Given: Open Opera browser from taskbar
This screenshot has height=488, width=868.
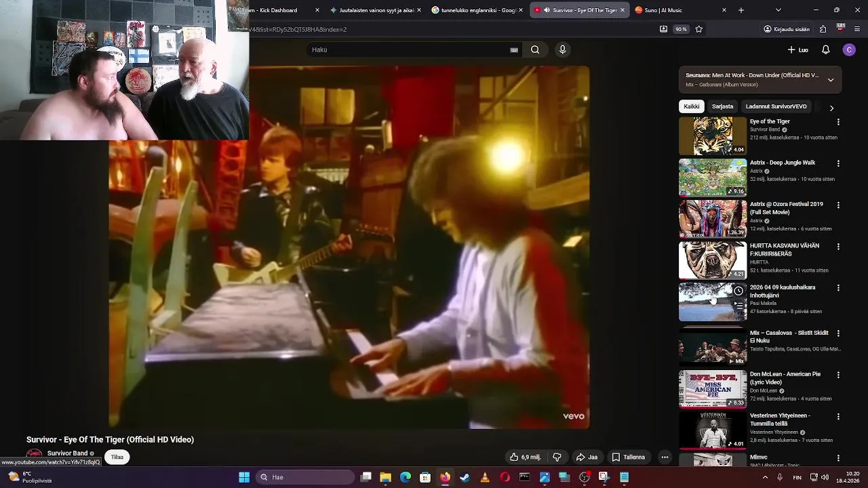Looking at the screenshot, I should (505, 477).
